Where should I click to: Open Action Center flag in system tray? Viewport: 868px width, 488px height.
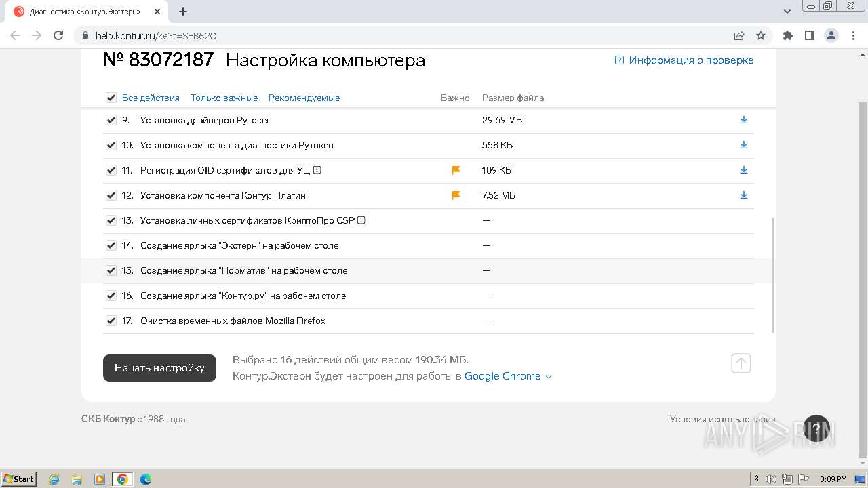[803, 479]
